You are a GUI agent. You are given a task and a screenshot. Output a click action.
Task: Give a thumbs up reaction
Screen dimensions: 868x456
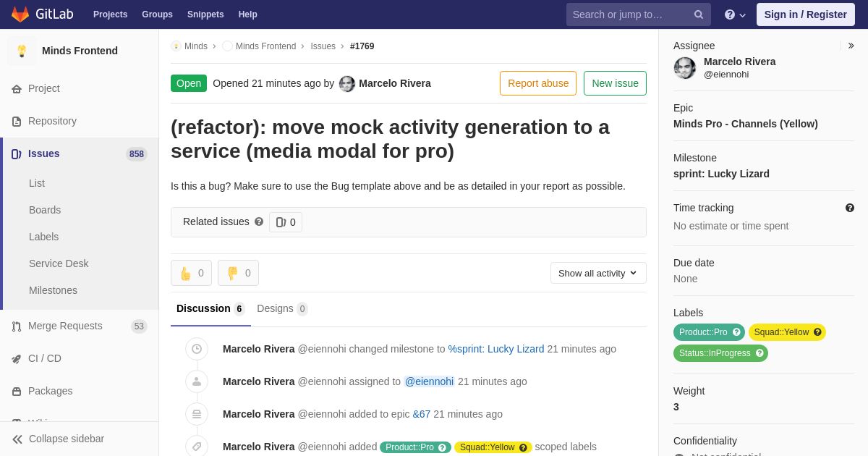click(x=191, y=273)
